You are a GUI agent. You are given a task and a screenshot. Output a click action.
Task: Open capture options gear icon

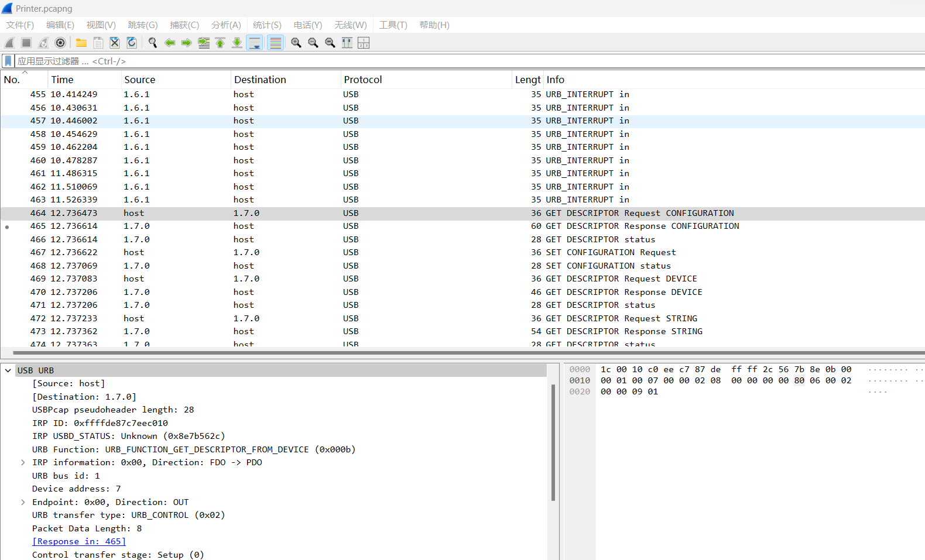pos(60,43)
